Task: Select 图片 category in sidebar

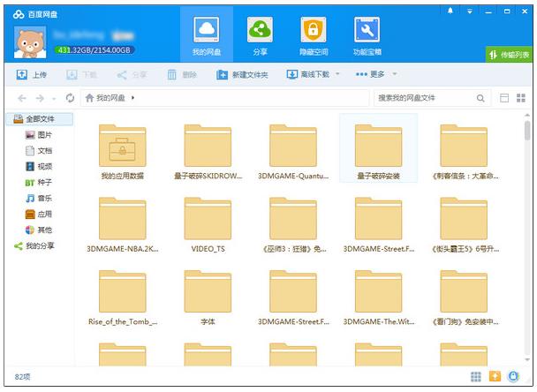Action: [39, 135]
